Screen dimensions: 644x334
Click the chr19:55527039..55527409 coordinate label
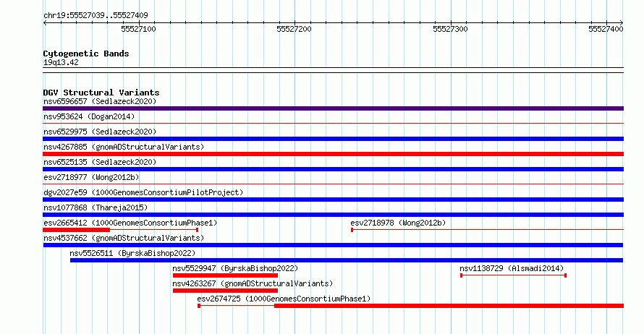click(96, 15)
